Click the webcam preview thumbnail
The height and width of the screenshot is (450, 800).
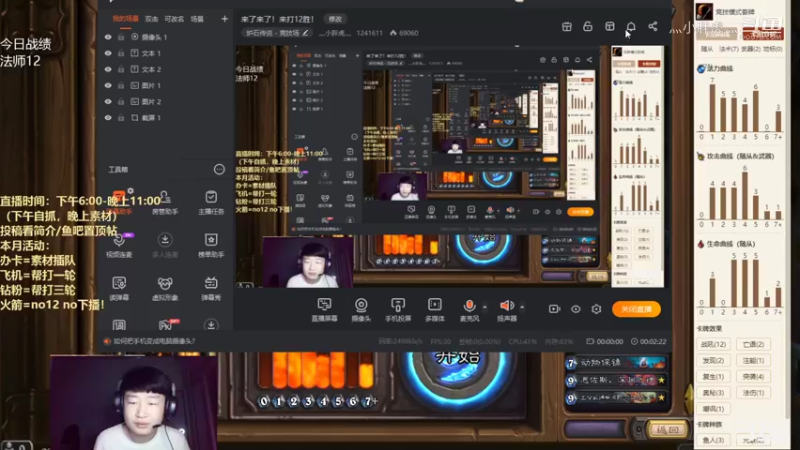[x=134, y=403]
